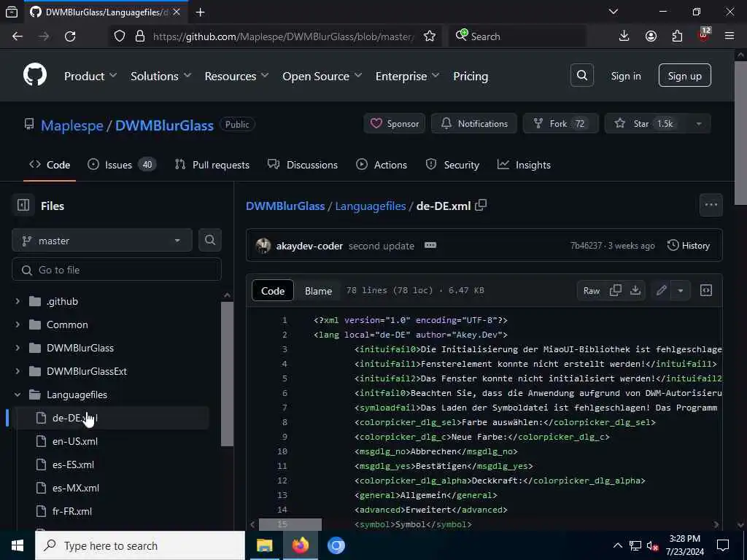The width and height of the screenshot is (747, 560).
Task: Open Firefox account icon
Action: (651, 36)
